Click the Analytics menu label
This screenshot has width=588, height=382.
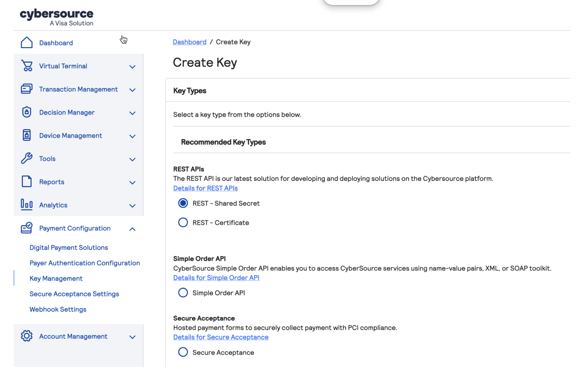[x=53, y=205]
